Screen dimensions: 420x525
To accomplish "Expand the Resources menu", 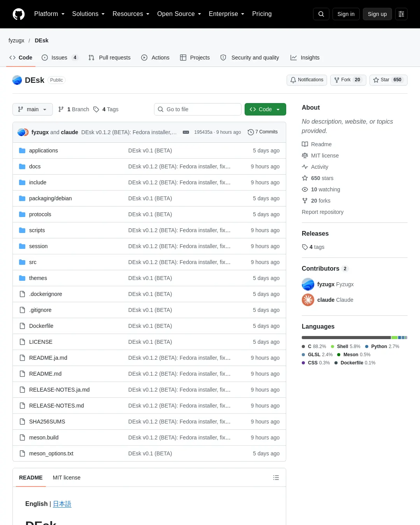I will (x=131, y=14).
